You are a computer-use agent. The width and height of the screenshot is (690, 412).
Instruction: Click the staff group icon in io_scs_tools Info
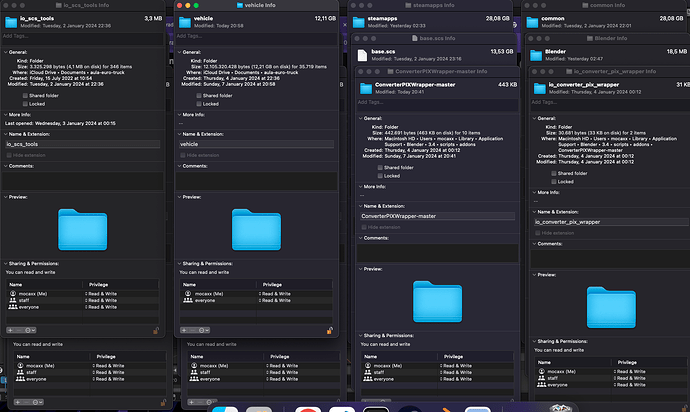click(13, 300)
